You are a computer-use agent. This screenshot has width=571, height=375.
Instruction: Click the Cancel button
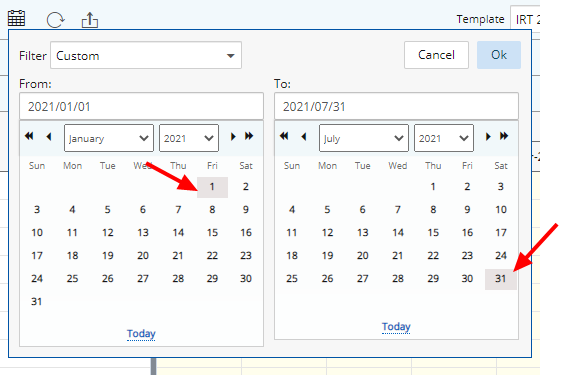pyautogui.click(x=436, y=55)
